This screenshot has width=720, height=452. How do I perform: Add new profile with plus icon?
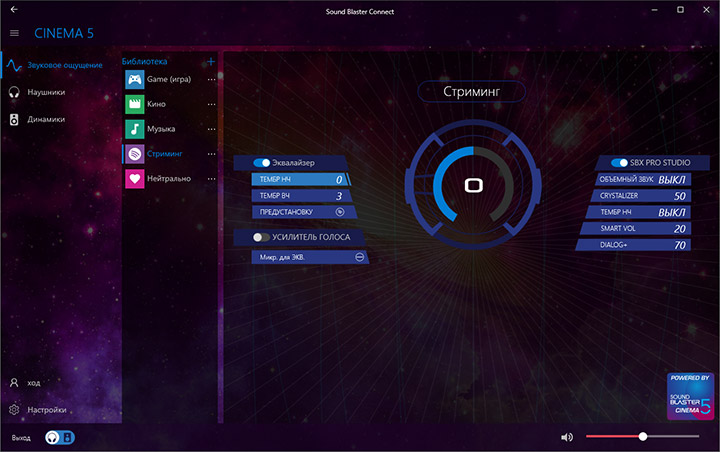pyautogui.click(x=211, y=62)
